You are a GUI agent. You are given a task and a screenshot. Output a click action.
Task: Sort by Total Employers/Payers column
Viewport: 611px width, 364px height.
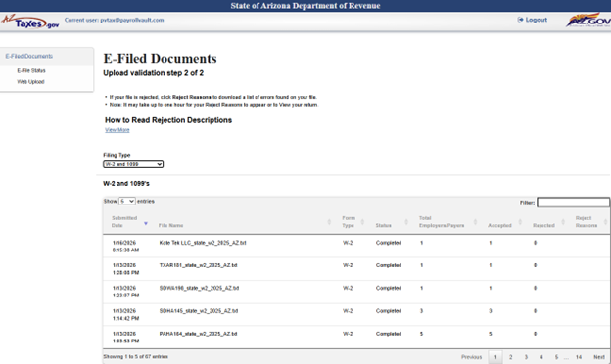point(447,222)
